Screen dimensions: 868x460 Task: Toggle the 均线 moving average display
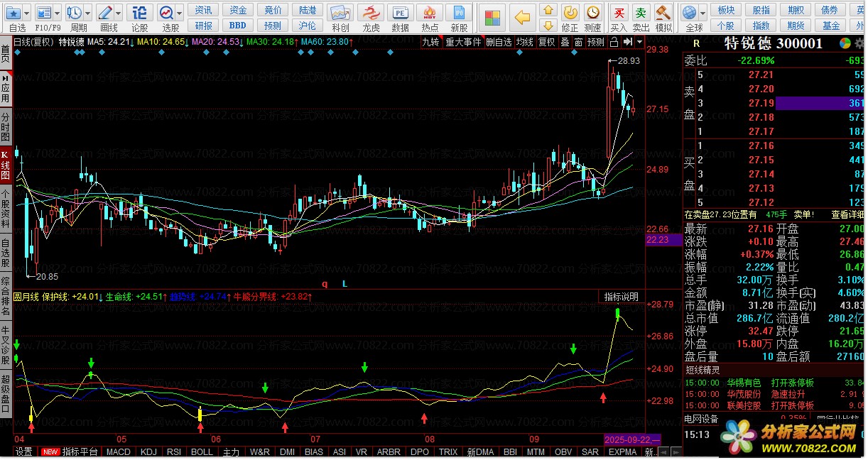[x=525, y=42]
